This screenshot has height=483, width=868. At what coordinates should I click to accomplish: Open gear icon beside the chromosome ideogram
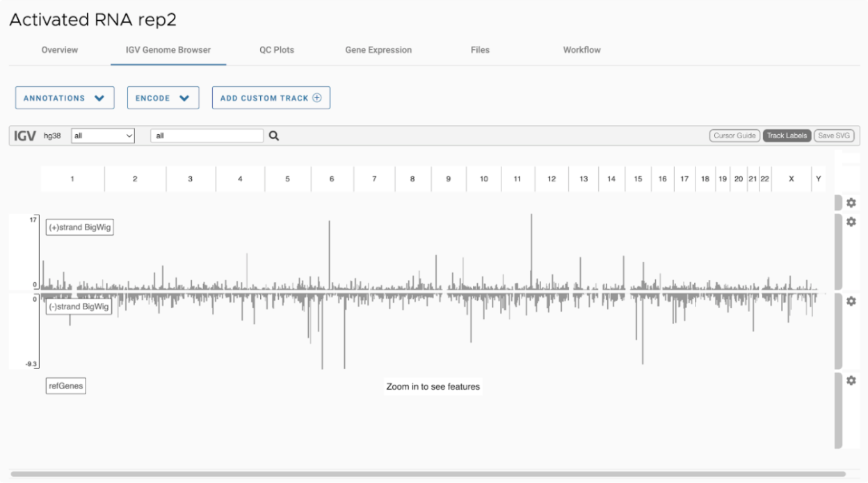(x=851, y=203)
